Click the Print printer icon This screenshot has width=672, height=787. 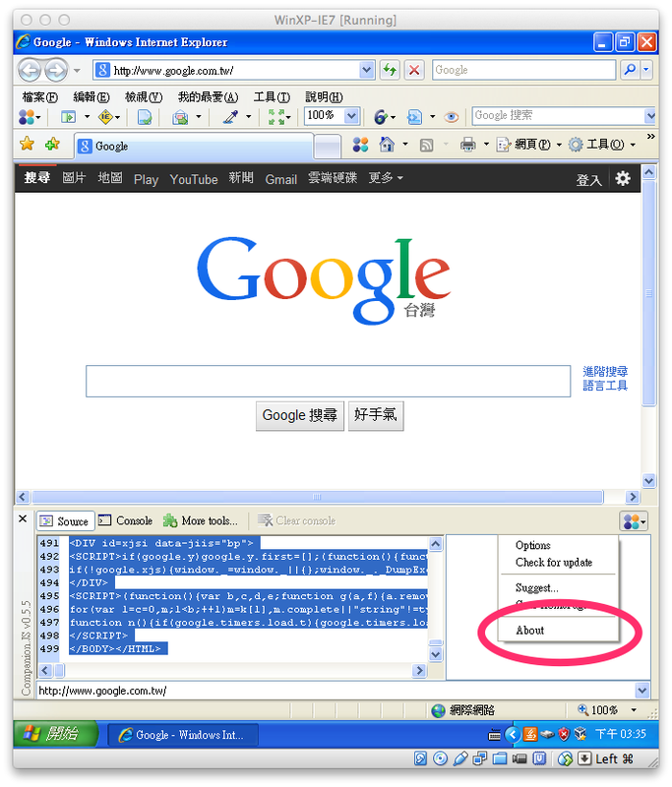[x=467, y=145]
